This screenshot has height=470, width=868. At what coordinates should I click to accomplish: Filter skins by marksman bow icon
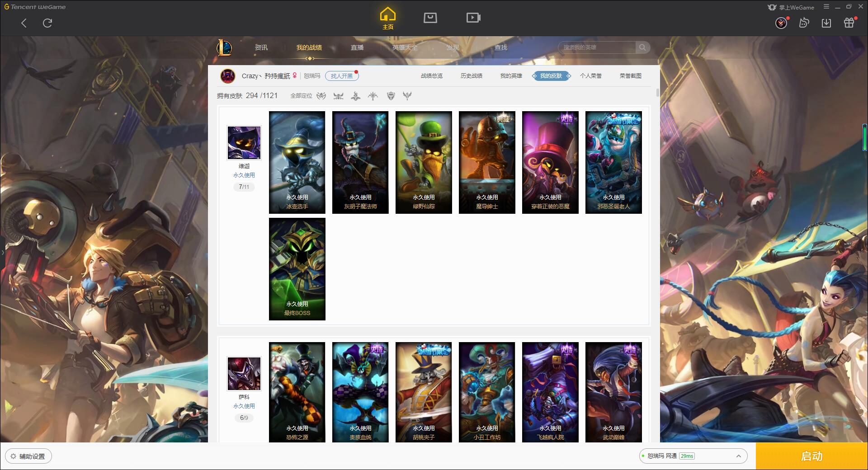[373, 96]
